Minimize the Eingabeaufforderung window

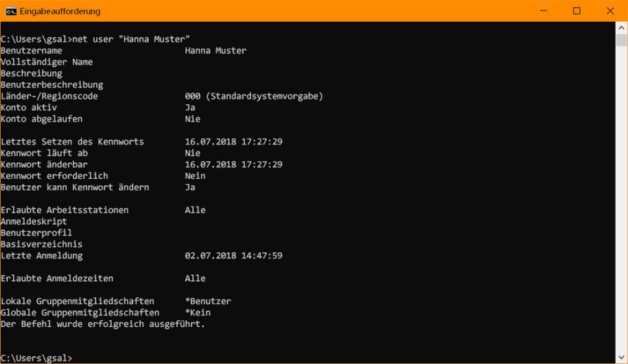[544, 11]
